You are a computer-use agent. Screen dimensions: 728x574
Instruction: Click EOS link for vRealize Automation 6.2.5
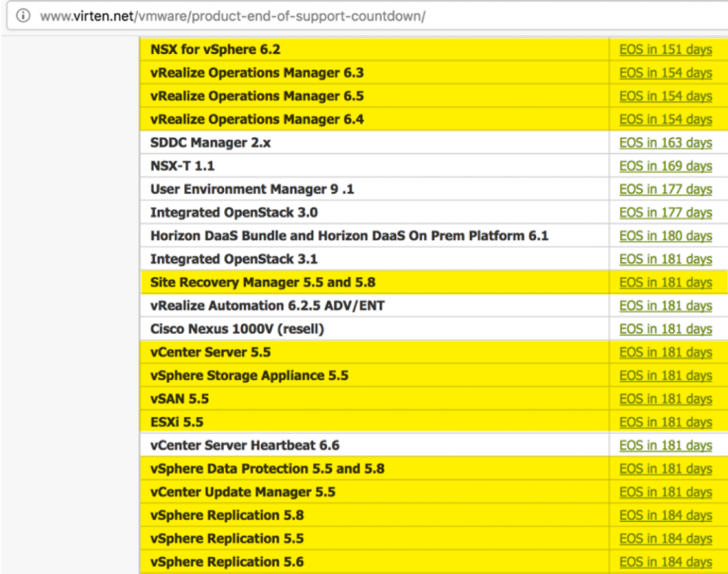666,305
